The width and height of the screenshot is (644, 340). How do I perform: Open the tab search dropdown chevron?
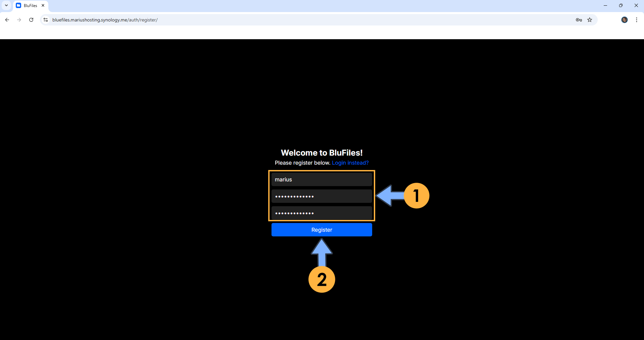click(6, 5)
